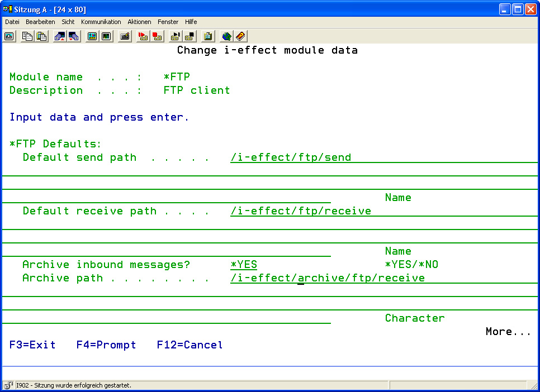Play the recorded macro icon
This screenshot has width=540, height=392.
[x=174, y=36]
